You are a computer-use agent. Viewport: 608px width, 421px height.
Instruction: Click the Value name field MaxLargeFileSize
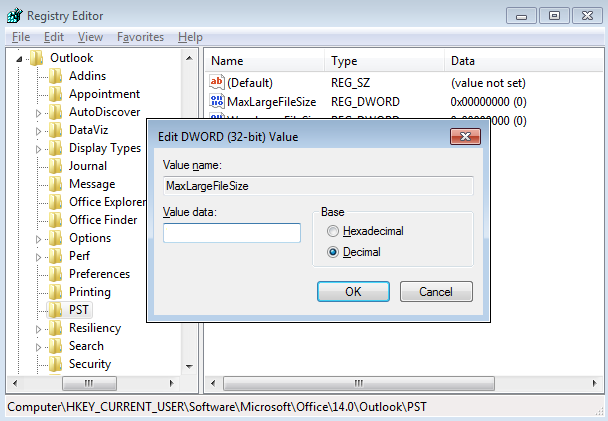point(318,186)
